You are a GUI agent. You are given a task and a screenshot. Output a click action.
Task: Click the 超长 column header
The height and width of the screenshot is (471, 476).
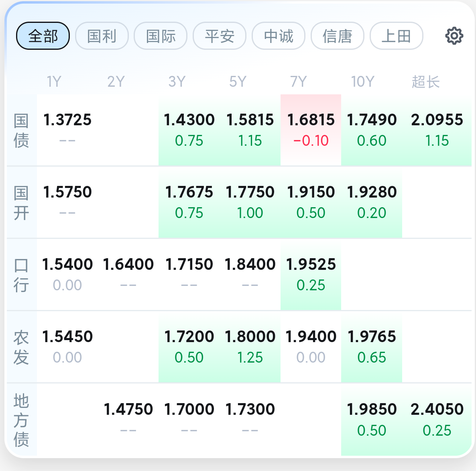point(425,82)
